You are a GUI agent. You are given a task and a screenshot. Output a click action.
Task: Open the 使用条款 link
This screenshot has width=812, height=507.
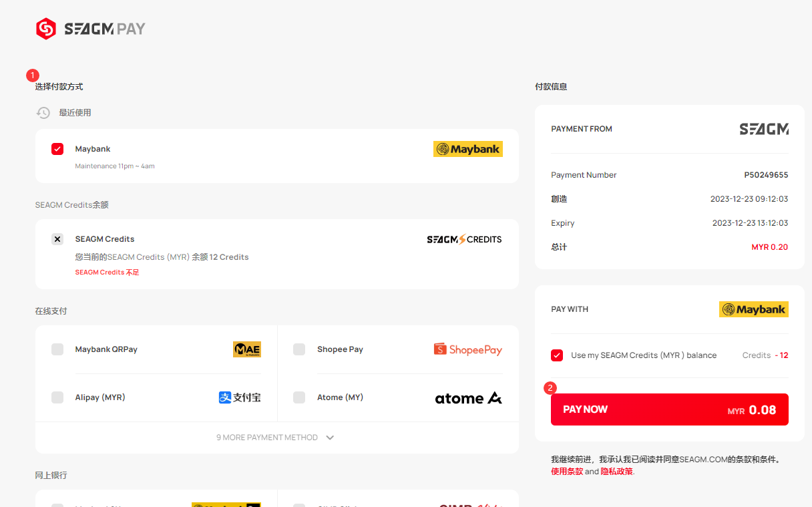[567, 472]
